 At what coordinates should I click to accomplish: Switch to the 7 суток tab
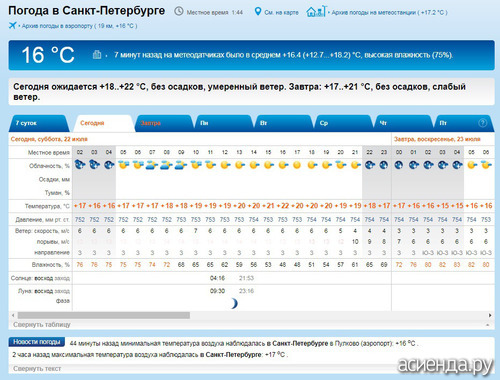39,123
